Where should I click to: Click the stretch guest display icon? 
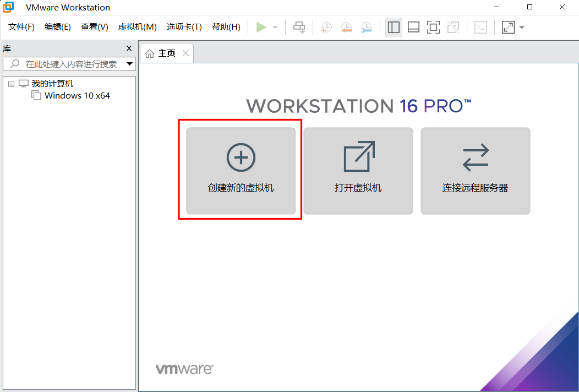508,27
